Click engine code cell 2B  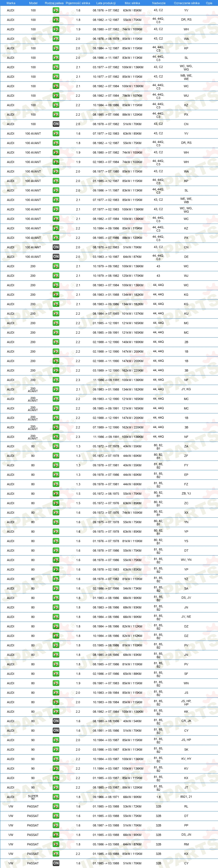[x=186, y=342]
